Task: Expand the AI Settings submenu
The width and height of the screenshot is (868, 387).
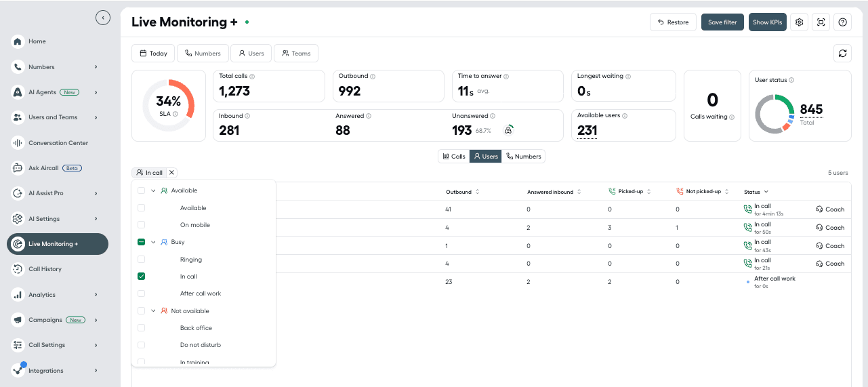Action: (96, 219)
